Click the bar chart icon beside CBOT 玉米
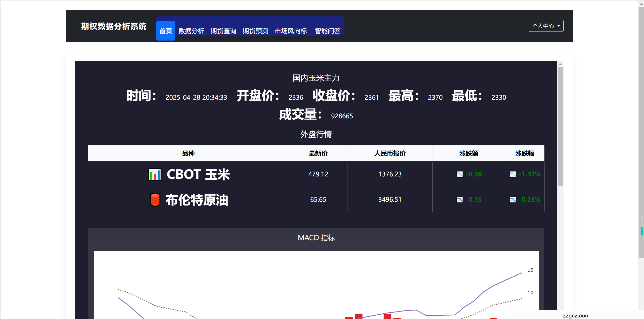Viewport: 644px width, 319px height. (154, 174)
